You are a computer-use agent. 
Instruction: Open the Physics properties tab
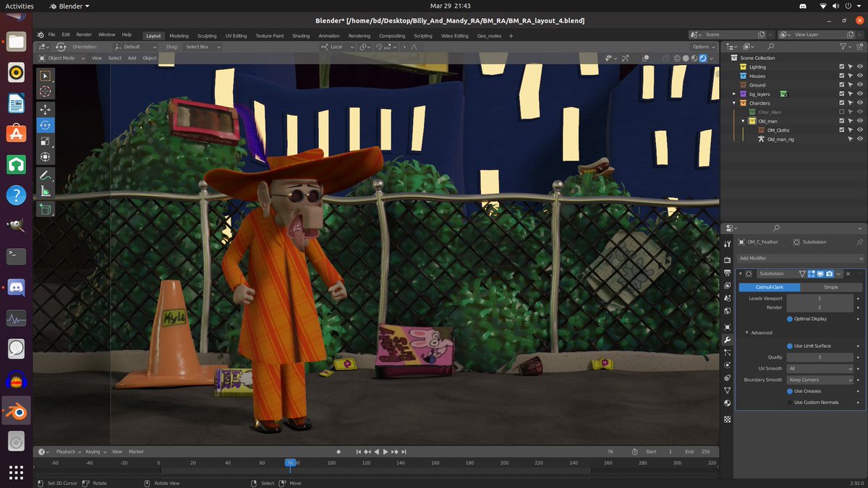point(728,364)
